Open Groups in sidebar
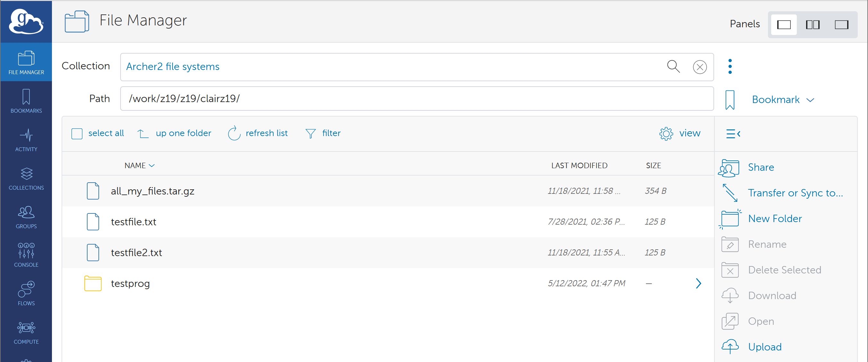This screenshot has height=362, width=868. pyautogui.click(x=26, y=216)
